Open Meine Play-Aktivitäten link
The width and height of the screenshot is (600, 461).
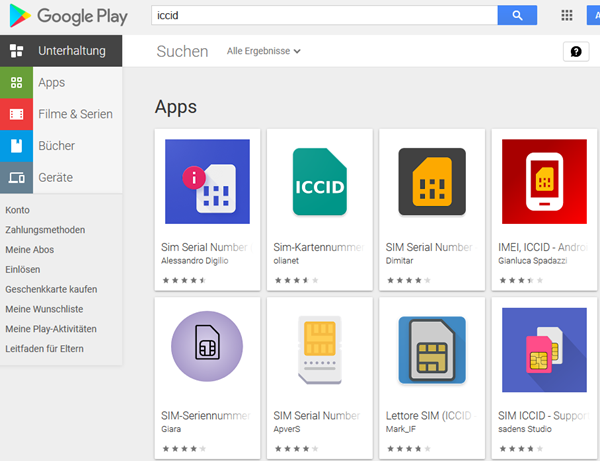(51, 329)
